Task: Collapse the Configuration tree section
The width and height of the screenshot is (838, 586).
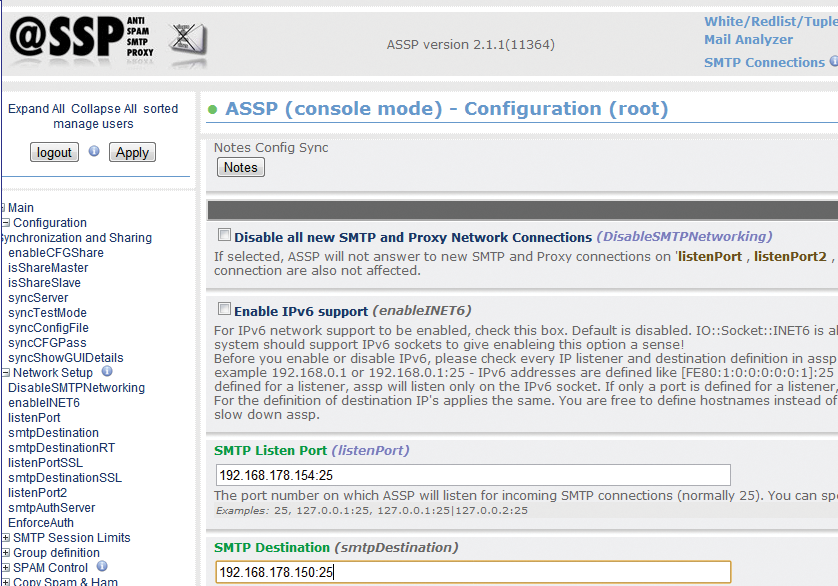Action: (x=4, y=222)
